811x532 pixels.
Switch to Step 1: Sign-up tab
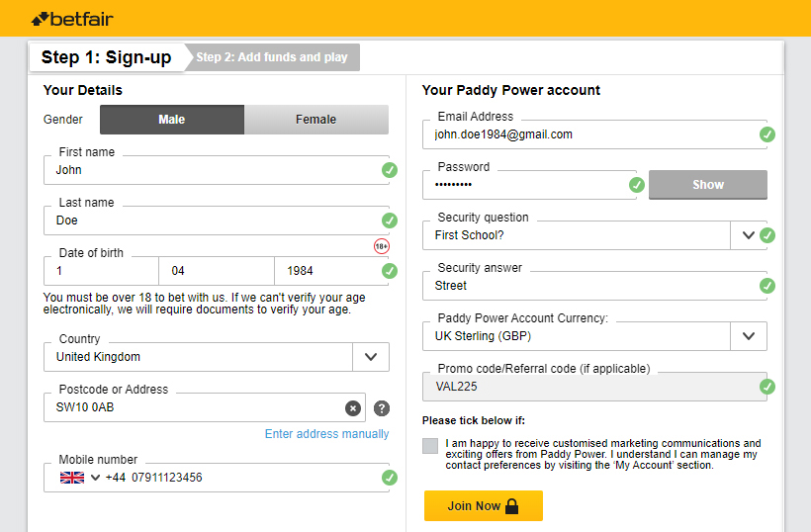tap(106, 57)
